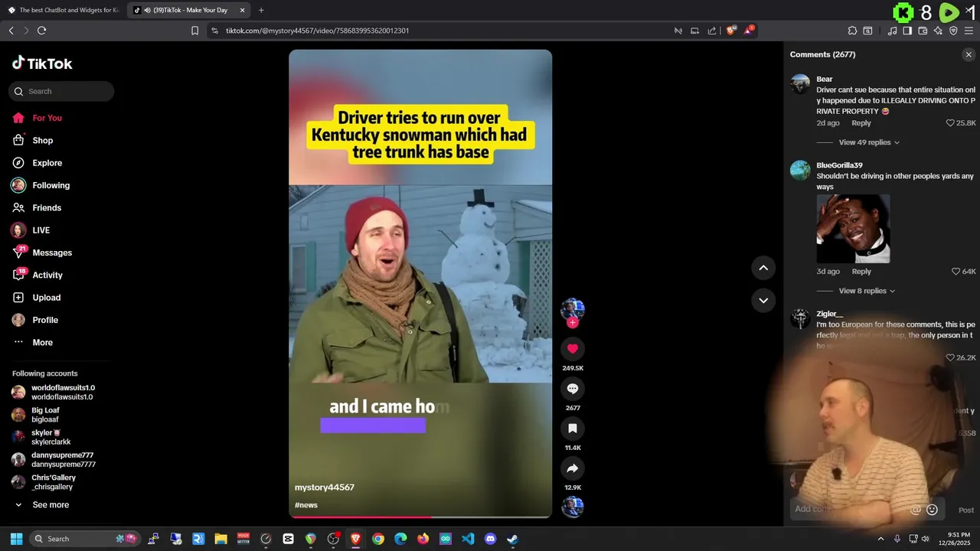Image resolution: width=980 pixels, height=551 pixels.
Task: Open emoji picker in comment box
Action: point(932,510)
